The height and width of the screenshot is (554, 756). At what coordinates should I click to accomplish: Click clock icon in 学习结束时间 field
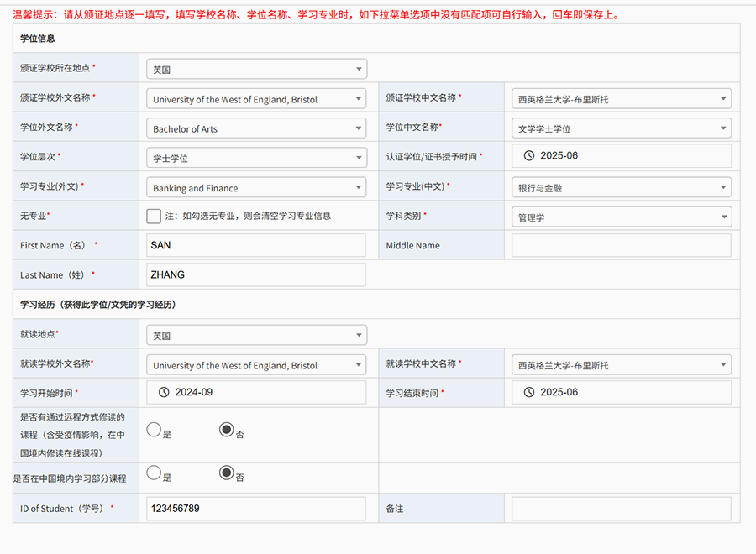(x=529, y=393)
